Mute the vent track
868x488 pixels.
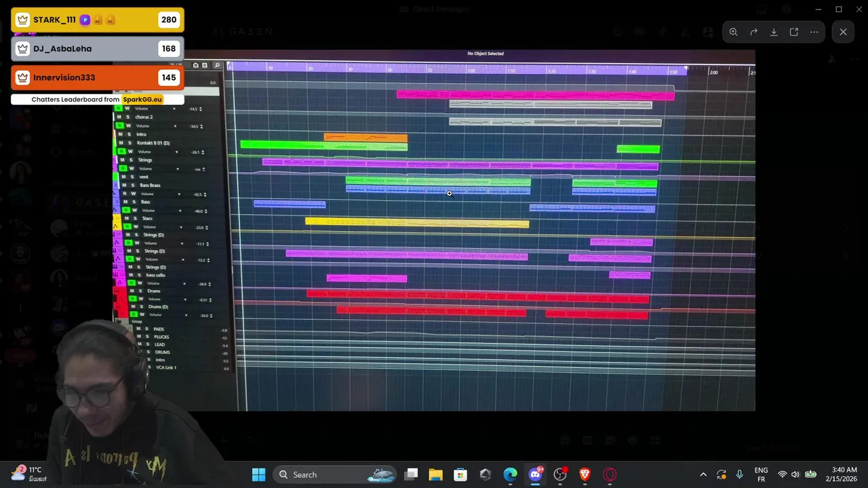pyautogui.click(x=123, y=177)
